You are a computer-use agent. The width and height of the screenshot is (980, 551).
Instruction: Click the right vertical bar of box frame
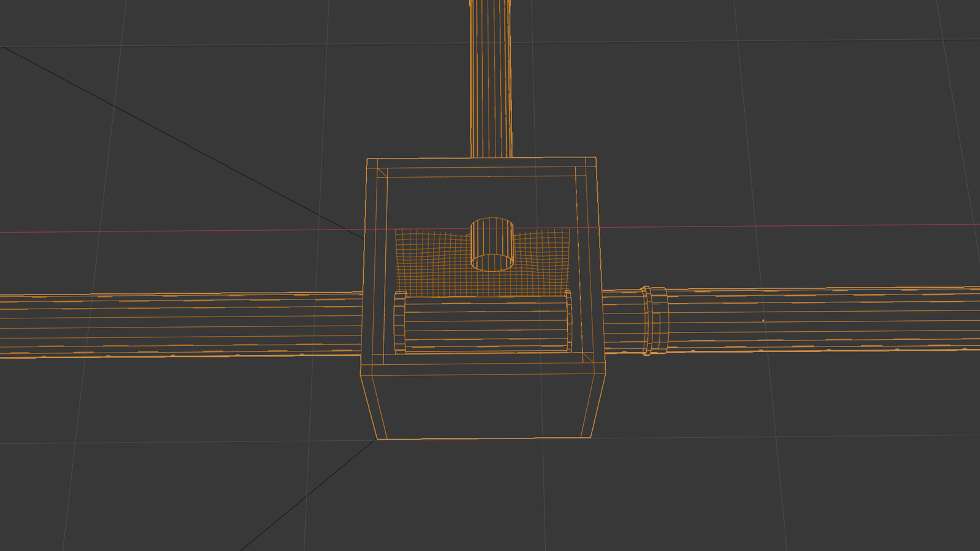click(x=589, y=263)
